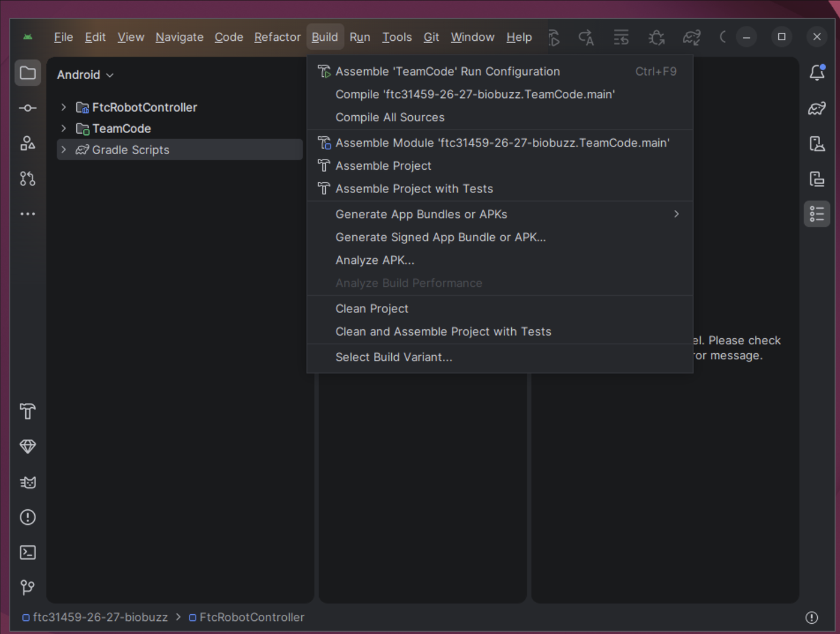Viewport: 840px width, 634px height.
Task: Open the Gradle elephant icon in right sidebar
Action: (817, 109)
